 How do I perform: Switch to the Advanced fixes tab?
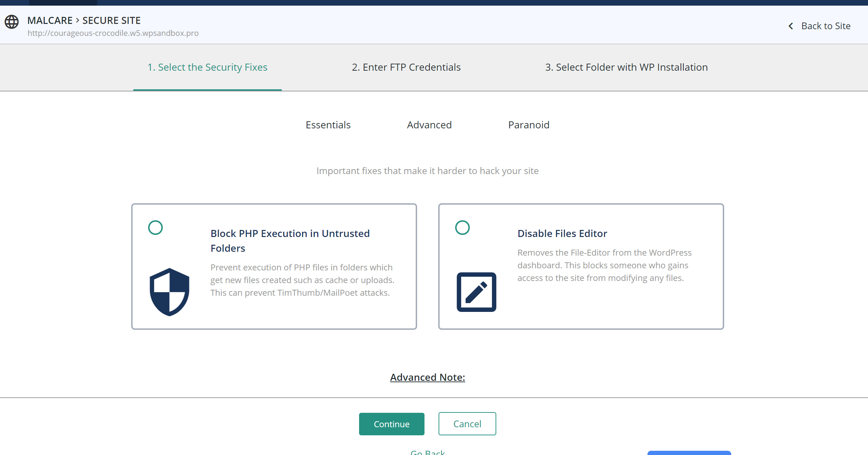pos(429,125)
